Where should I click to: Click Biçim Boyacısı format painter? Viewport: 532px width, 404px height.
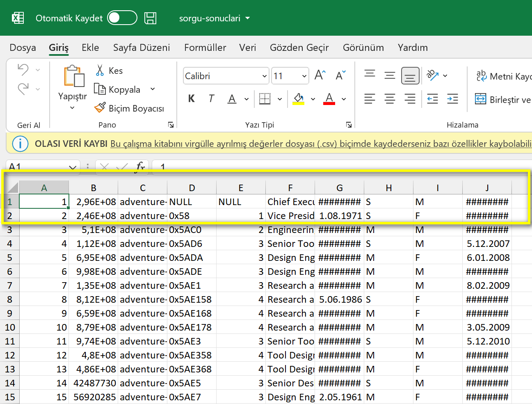pos(129,108)
